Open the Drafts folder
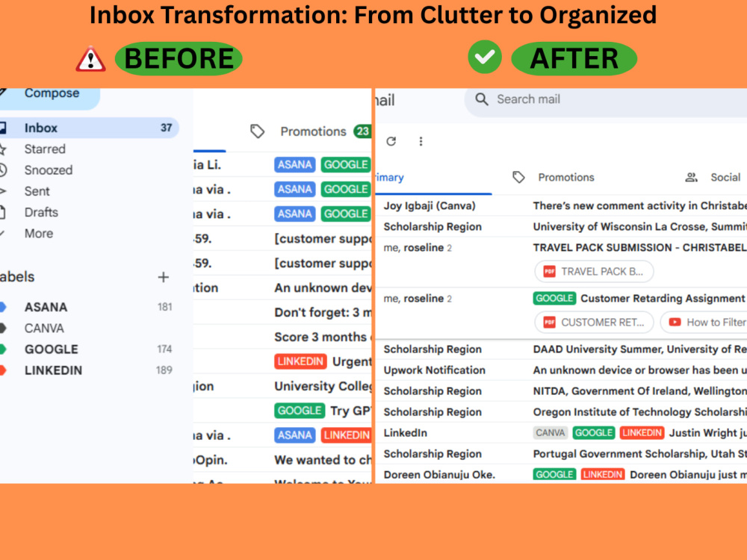This screenshot has height=560, width=747. [x=41, y=212]
